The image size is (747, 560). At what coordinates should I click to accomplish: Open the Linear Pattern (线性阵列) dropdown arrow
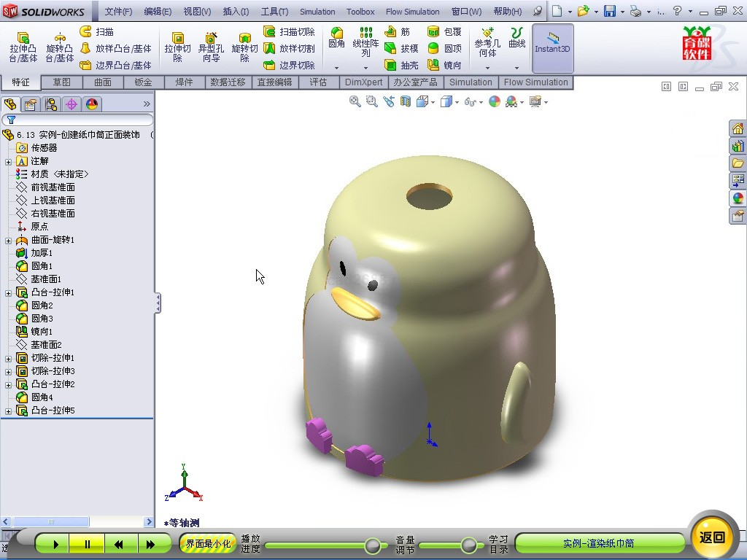pos(367,67)
